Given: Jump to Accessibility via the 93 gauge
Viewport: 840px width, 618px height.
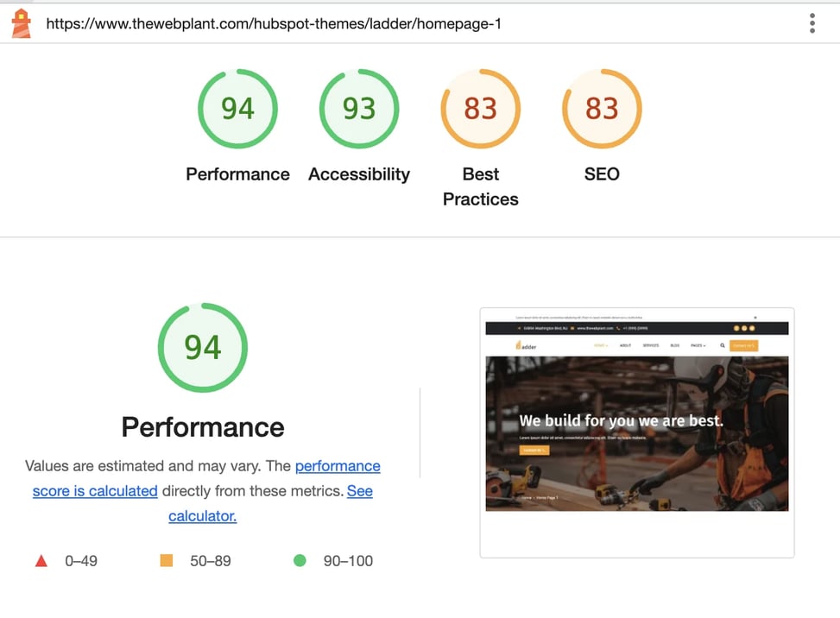Looking at the screenshot, I should pos(359,109).
